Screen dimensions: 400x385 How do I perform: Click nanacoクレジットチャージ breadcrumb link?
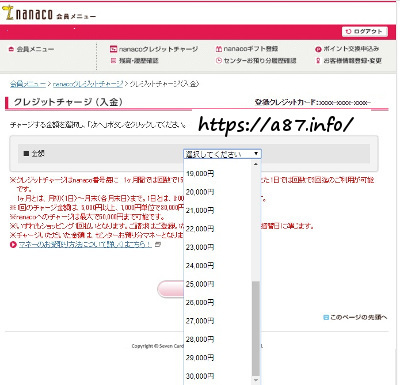pos(88,84)
